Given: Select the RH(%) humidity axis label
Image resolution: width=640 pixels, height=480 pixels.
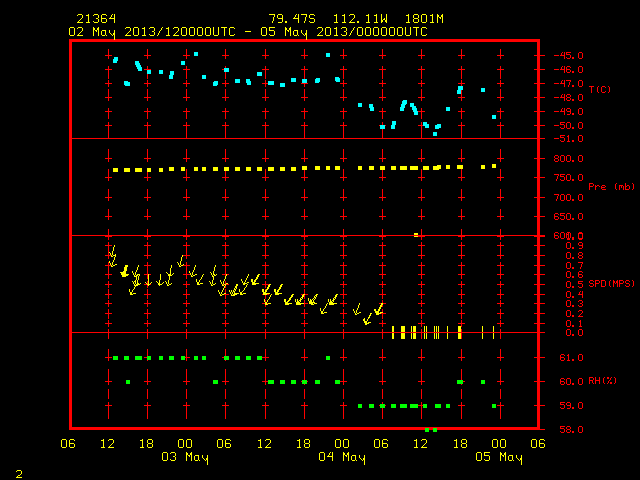Looking at the screenshot, I should tap(602, 381).
